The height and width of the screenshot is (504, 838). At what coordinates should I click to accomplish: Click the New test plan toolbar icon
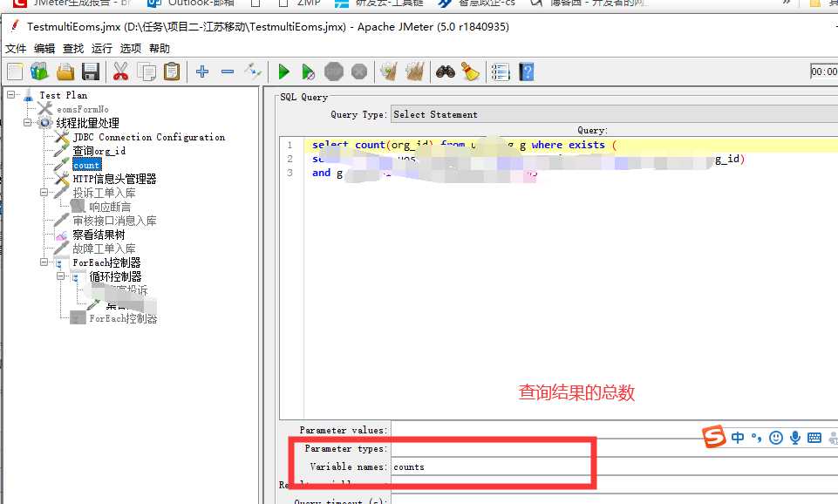tap(15, 72)
